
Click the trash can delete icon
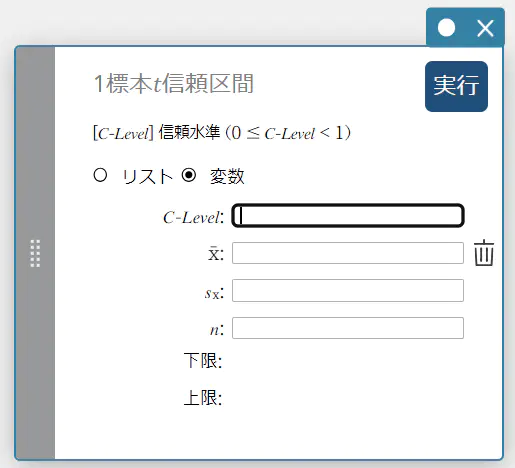click(x=484, y=253)
